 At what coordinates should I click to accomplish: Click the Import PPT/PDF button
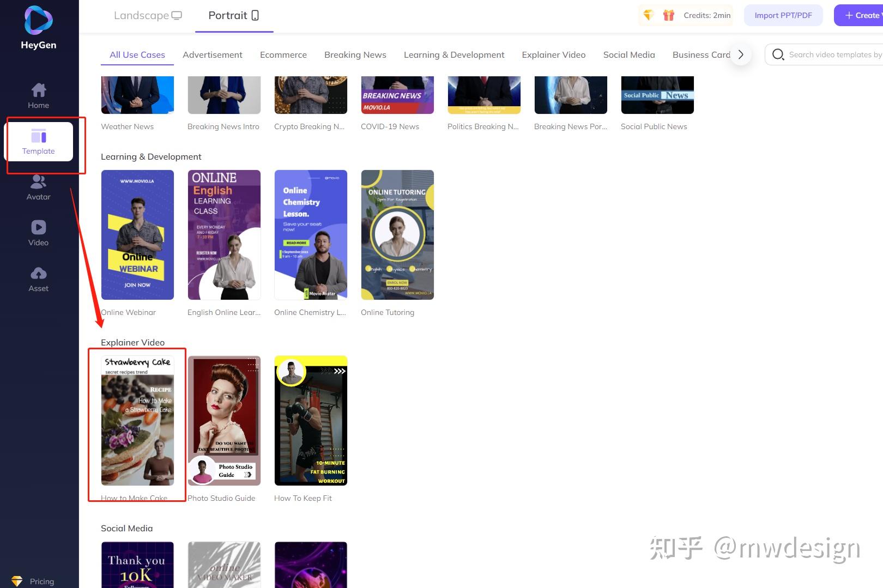(x=783, y=15)
